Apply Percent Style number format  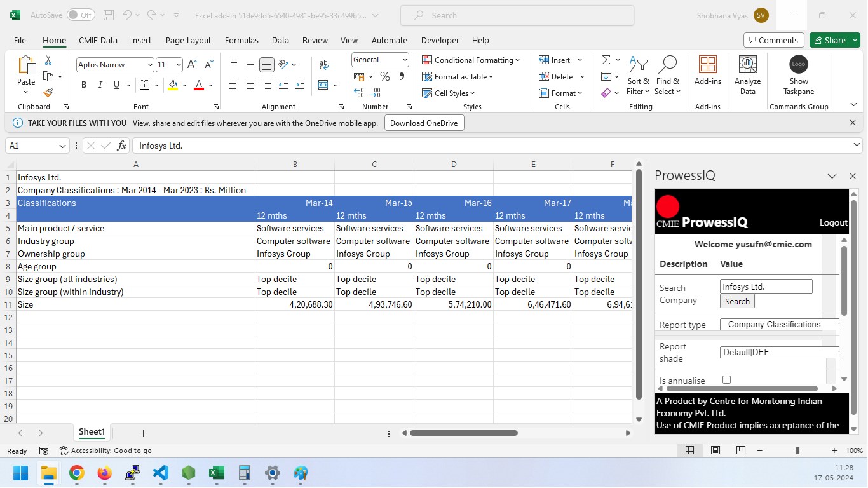tap(385, 76)
